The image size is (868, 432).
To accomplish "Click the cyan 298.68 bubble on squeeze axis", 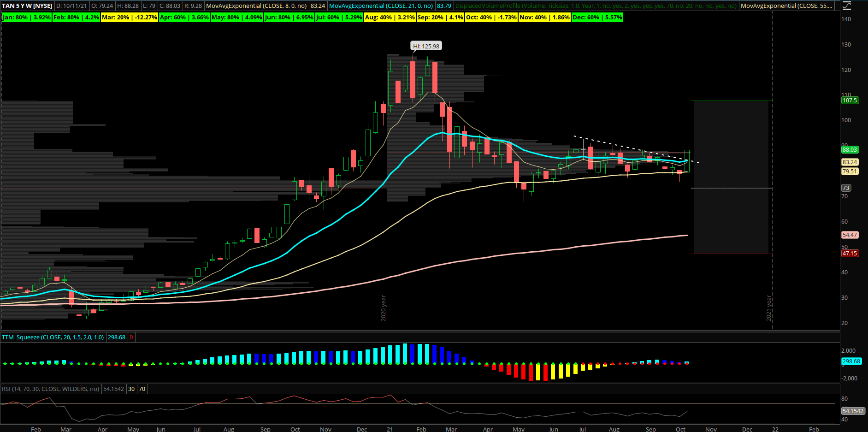I will (851, 361).
